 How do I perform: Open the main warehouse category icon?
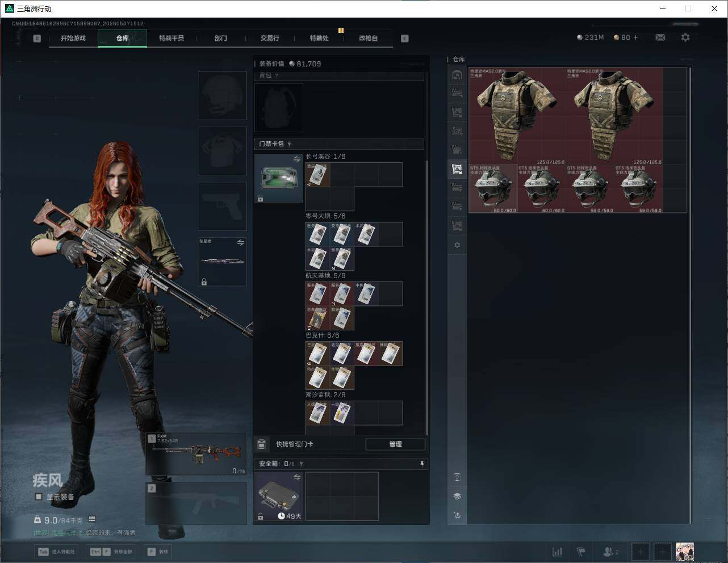[457, 75]
